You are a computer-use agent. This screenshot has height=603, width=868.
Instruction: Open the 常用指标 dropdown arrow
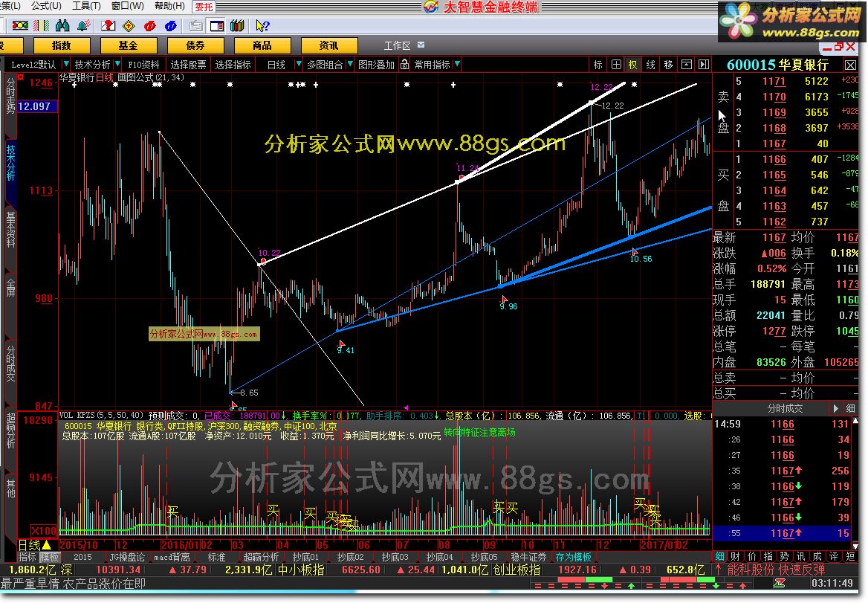click(x=457, y=64)
